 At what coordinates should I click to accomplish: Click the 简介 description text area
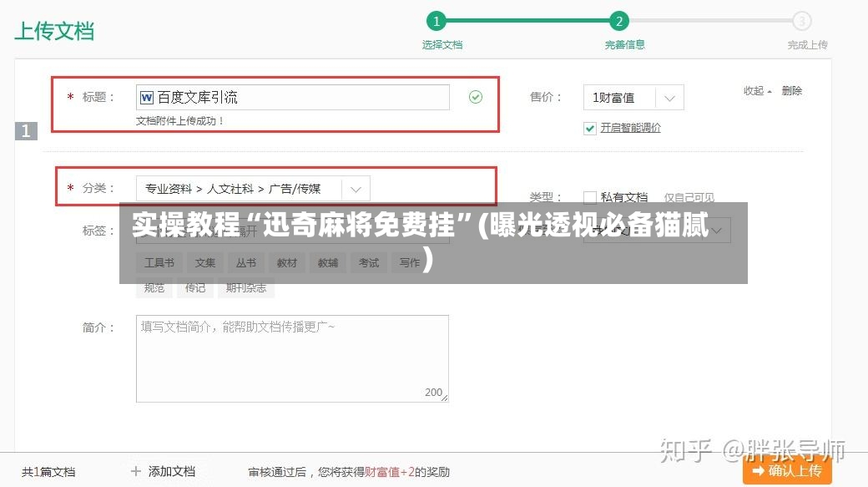point(292,358)
